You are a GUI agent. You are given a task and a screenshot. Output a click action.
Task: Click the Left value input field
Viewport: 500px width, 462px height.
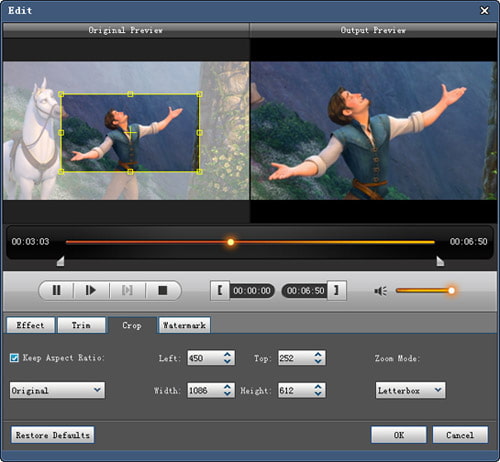(x=205, y=358)
